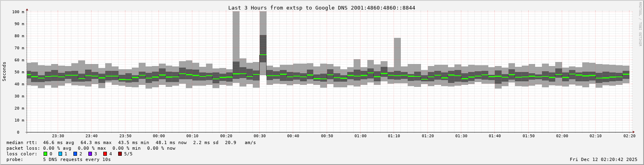The width and height of the screenshot is (644, 165).
Task: Click the packet loss statistics line
Action: [91, 148]
